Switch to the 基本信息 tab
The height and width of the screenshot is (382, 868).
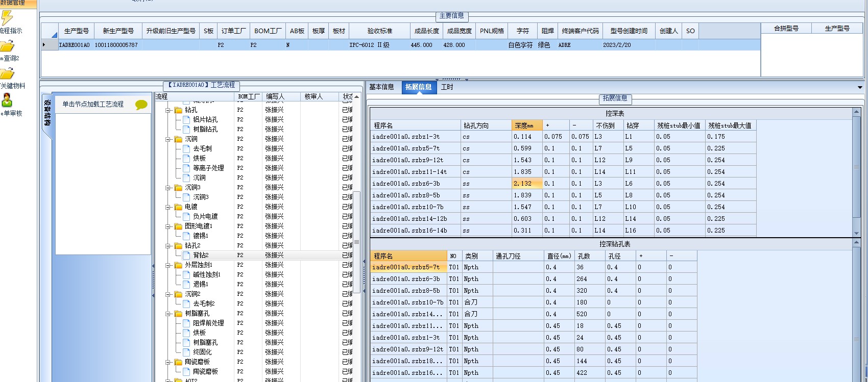click(x=381, y=87)
